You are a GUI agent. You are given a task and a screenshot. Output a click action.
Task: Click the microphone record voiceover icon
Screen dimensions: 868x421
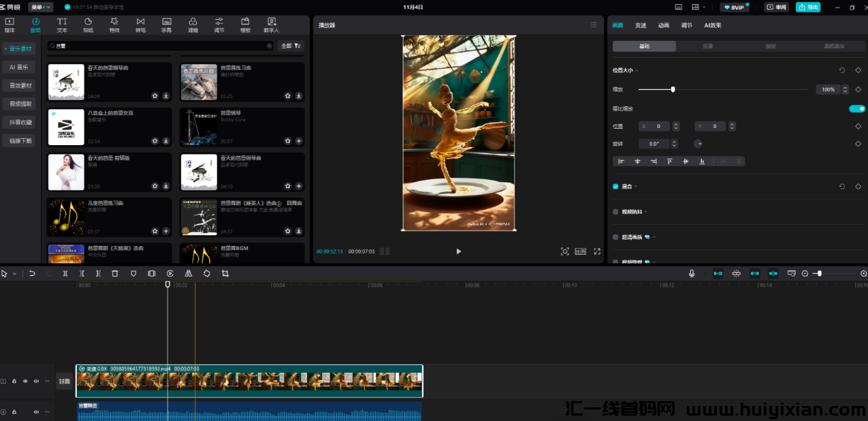coord(692,273)
